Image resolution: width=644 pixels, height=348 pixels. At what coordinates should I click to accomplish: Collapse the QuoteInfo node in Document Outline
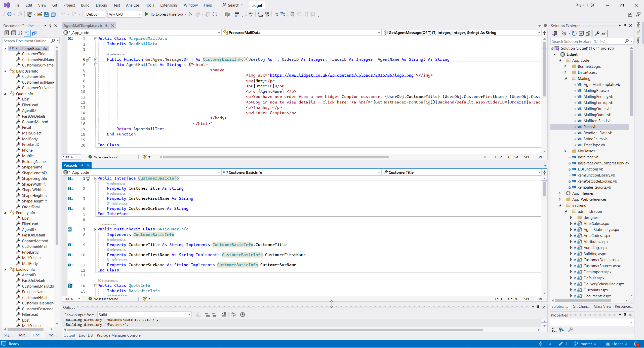[6, 94]
